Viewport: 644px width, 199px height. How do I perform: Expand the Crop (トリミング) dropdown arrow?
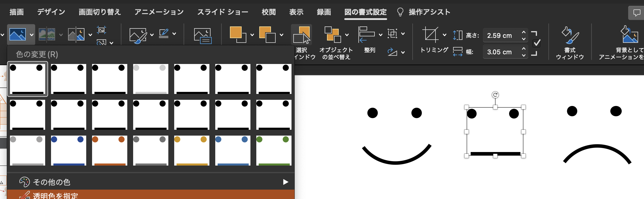coord(445,35)
